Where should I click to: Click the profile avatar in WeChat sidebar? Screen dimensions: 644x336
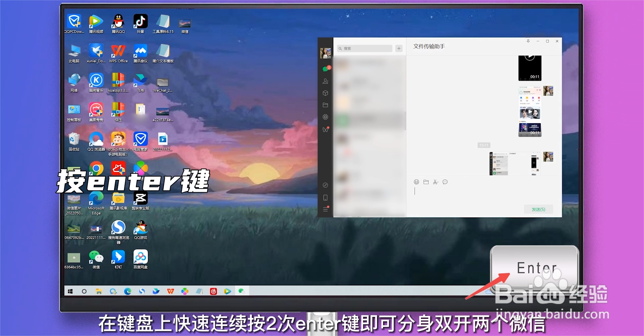(x=325, y=53)
